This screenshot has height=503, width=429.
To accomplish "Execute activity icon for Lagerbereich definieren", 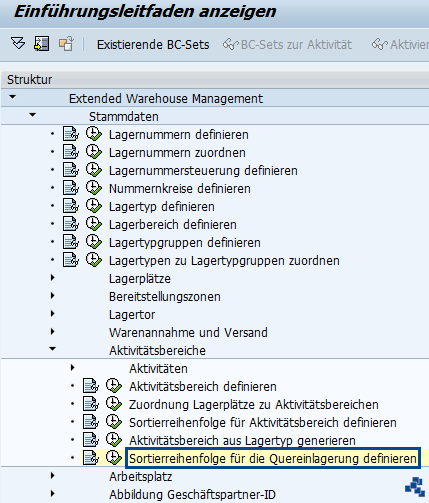I will click(x=94, y=224).
